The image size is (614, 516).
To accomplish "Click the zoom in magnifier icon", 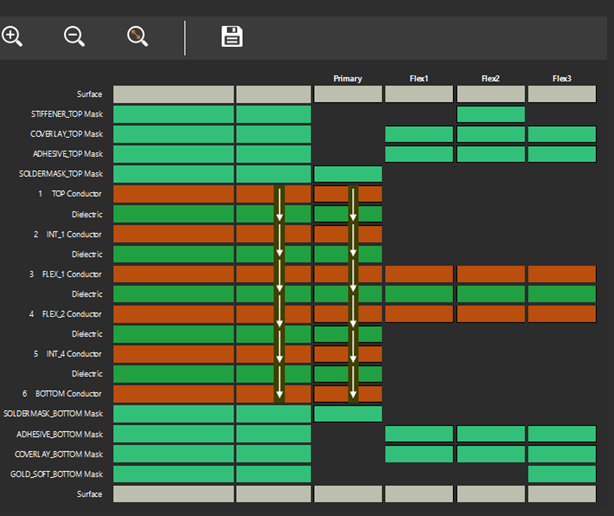I will tap(12, 37).
